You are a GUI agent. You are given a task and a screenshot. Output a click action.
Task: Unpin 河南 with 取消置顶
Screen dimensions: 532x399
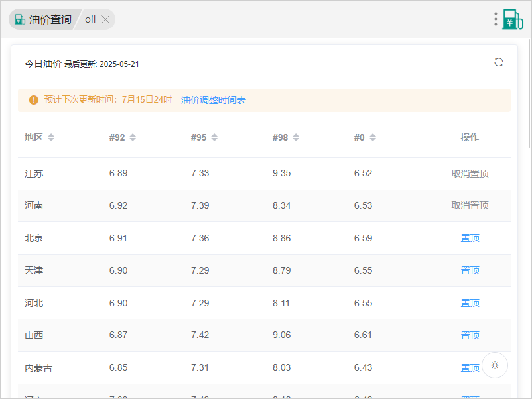(470, 205)
